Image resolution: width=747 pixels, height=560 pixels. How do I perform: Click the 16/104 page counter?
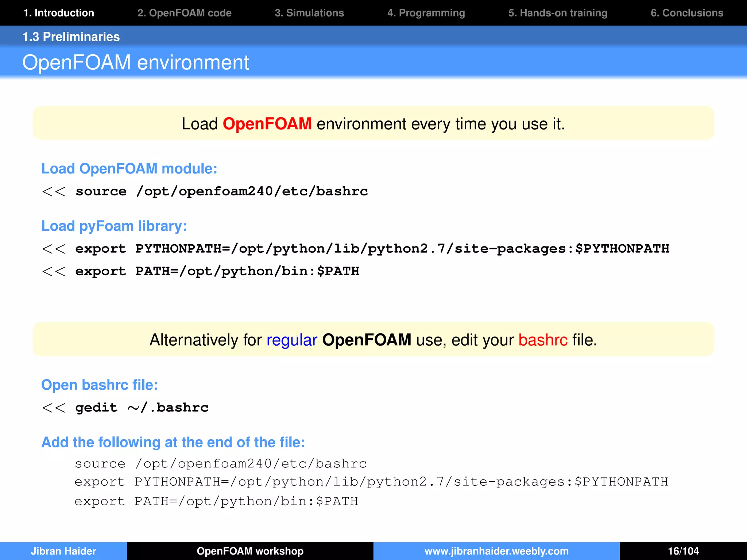pos(683,551)
